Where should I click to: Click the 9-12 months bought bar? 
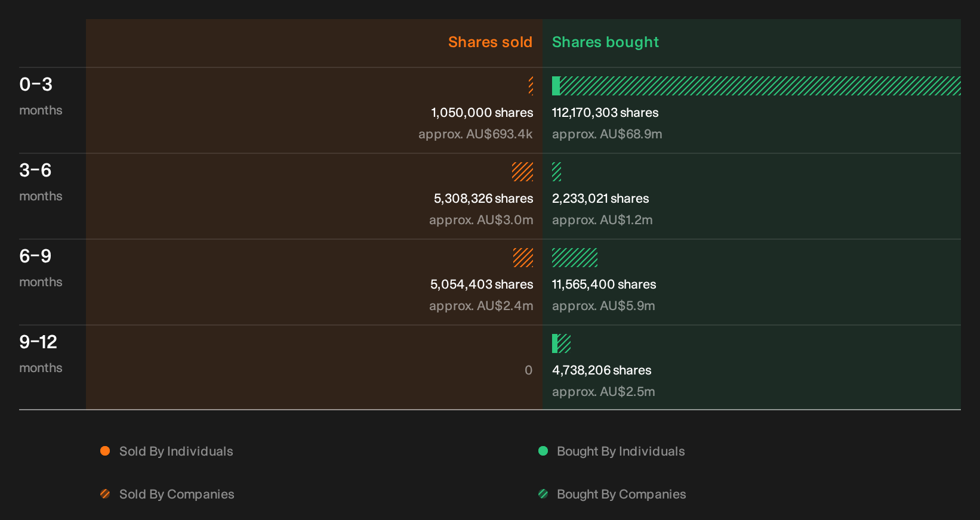561,343
